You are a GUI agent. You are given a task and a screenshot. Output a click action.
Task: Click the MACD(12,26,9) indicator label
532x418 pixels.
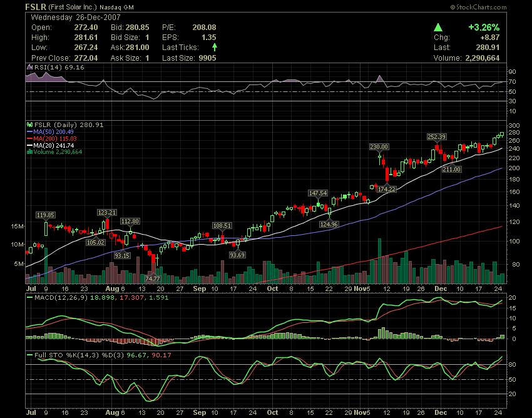click(61, 298)
